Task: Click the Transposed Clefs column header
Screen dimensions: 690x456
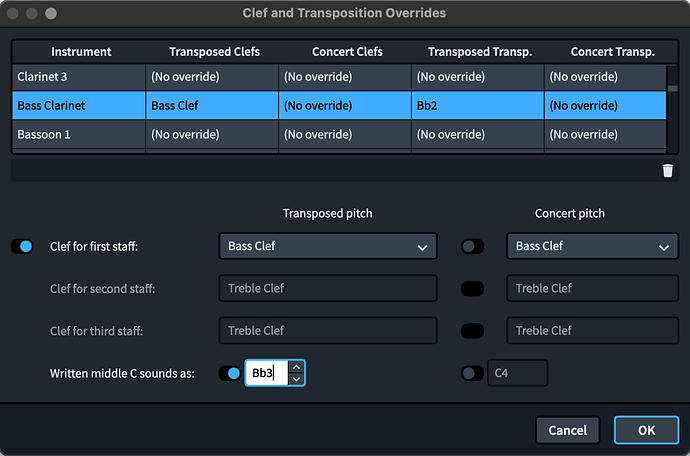Action: [211, 51]
